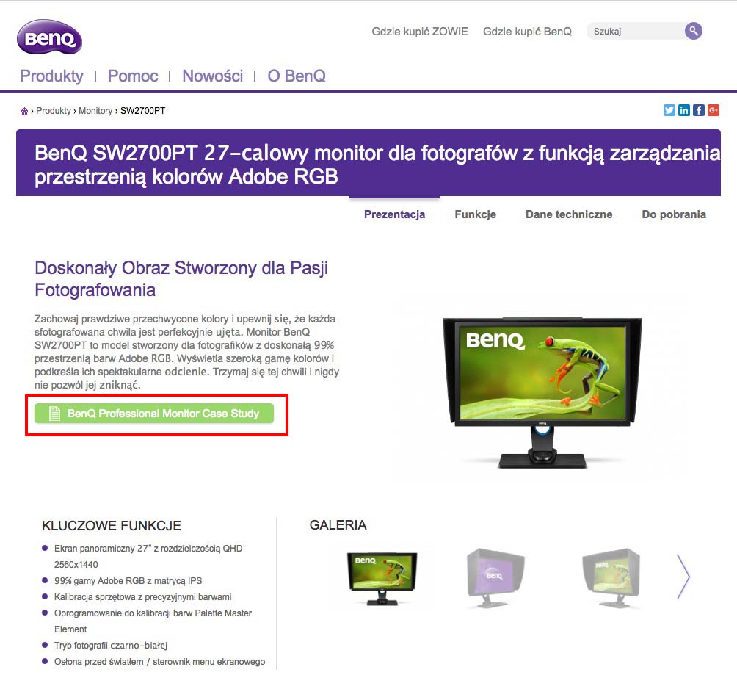Open the Produkty main menu
This screenshot has height=700, width=737.
pyautogui.click(x=51, y=76)
